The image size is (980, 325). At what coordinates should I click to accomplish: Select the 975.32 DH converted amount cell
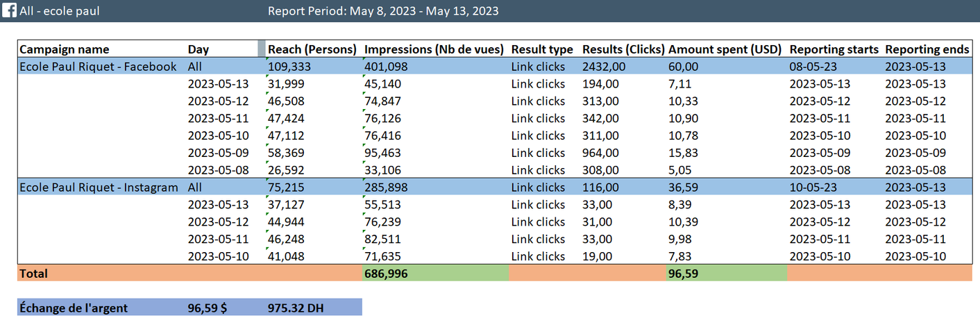point(295,308)
